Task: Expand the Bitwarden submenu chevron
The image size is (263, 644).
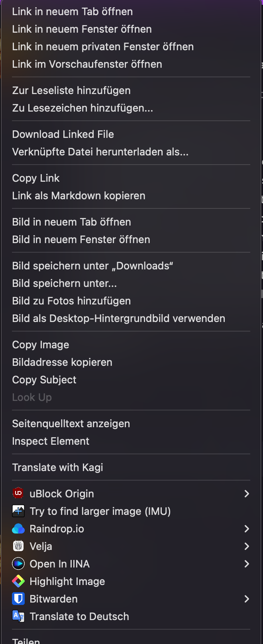Action: (x=247, y=599)
